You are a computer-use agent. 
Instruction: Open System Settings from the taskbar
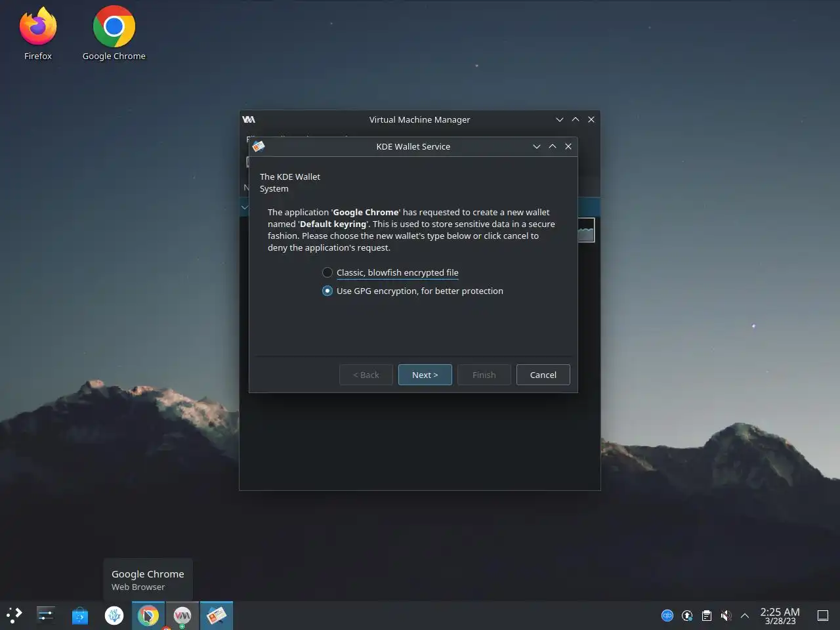tap(45, 616)
